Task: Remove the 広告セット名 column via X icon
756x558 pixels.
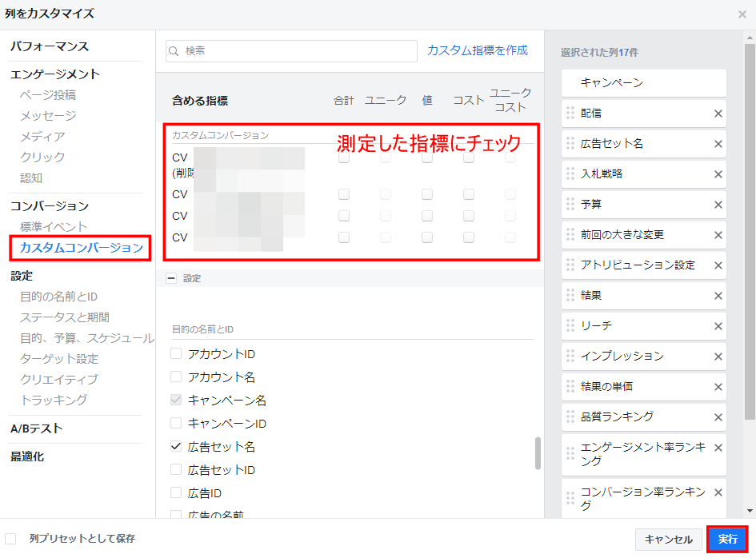Action: [x=718, y=144]
